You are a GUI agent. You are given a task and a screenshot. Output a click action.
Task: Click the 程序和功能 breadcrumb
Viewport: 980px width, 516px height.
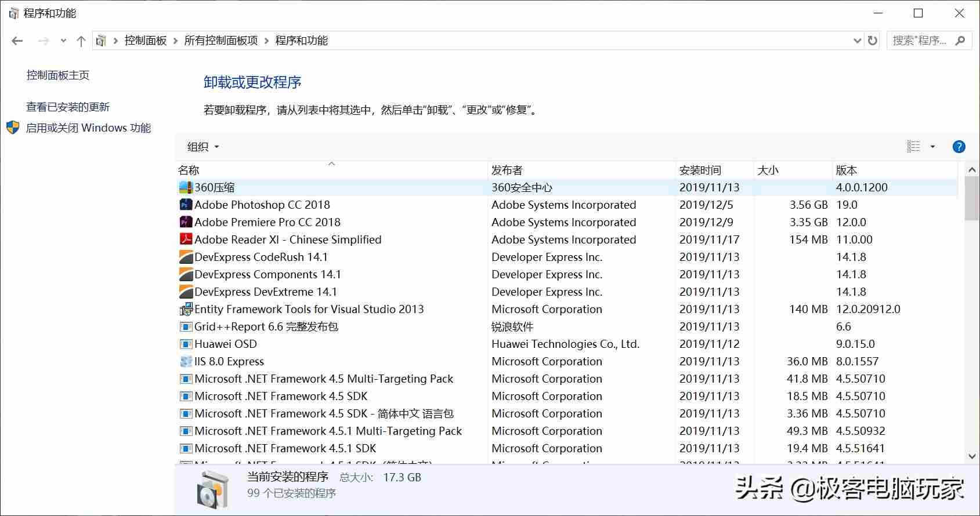point(302,41)
